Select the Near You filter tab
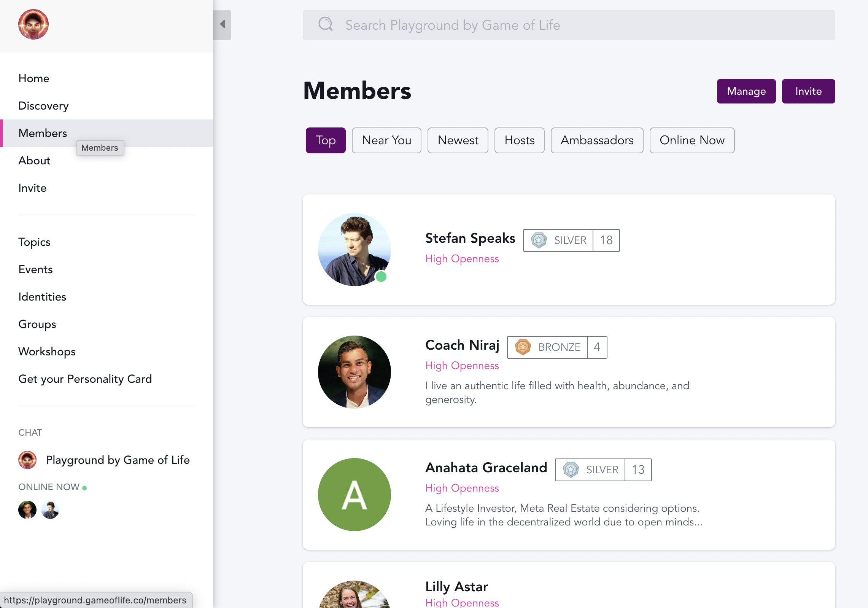The image size is (868, 608). pyautogui.click(x=386, y=140)
